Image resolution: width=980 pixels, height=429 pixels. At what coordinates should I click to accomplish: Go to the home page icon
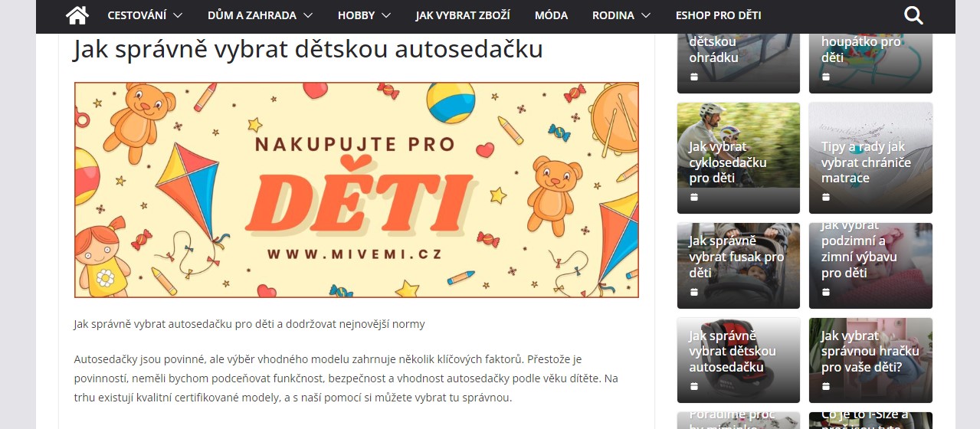pyautogui.click(x=77, y=15)
